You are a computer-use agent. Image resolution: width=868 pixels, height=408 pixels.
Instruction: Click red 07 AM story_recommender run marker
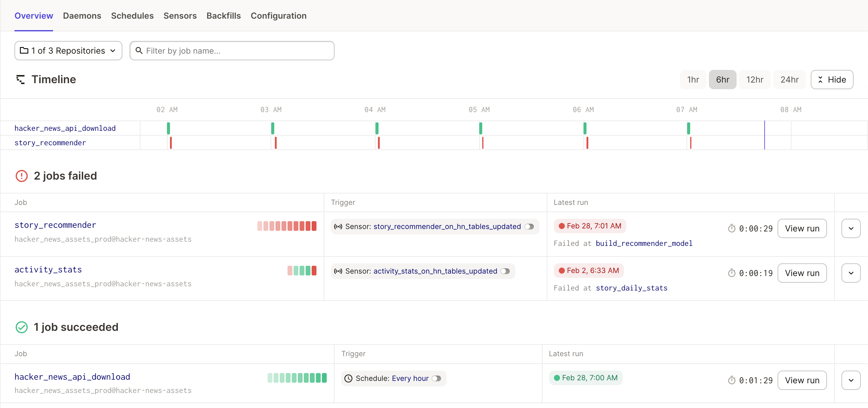pyautogui.click(x=690, y=143)
